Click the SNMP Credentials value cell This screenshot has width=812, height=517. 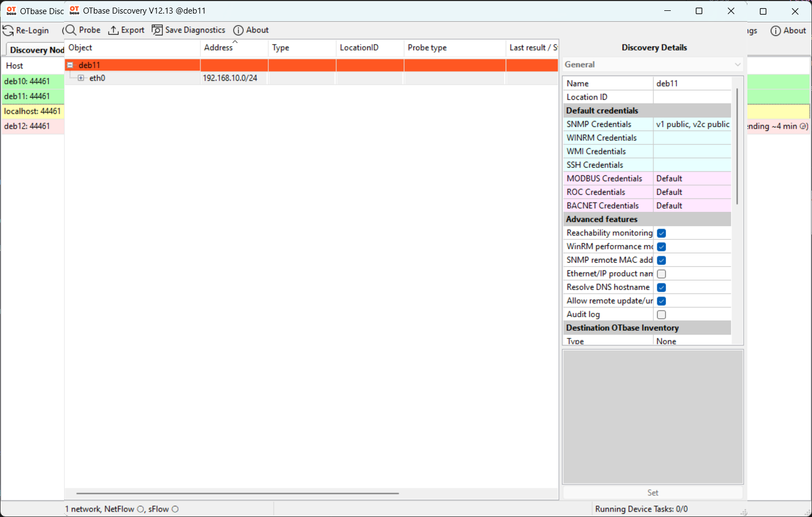[x=692, y=124]
